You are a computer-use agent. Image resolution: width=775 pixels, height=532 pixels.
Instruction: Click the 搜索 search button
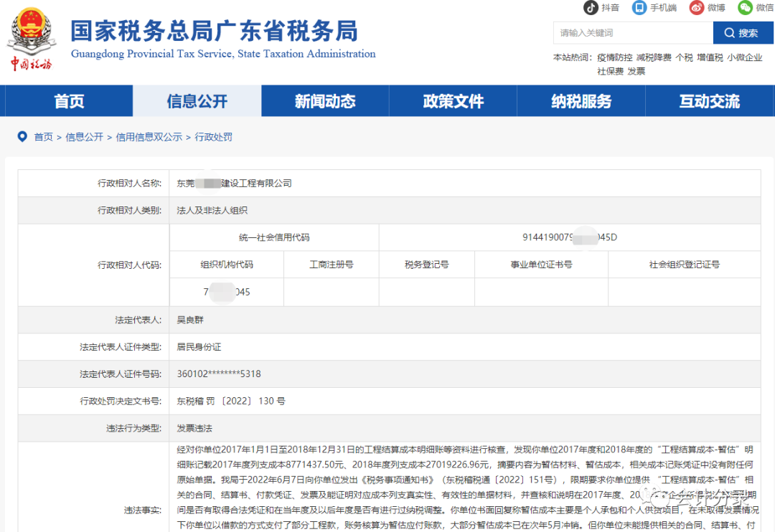[743, 32]
